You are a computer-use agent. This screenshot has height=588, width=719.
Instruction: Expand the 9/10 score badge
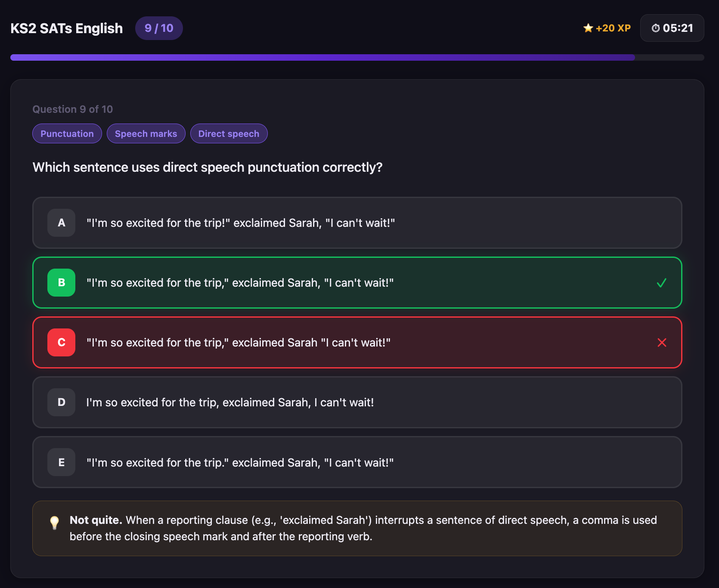[159, 28]
